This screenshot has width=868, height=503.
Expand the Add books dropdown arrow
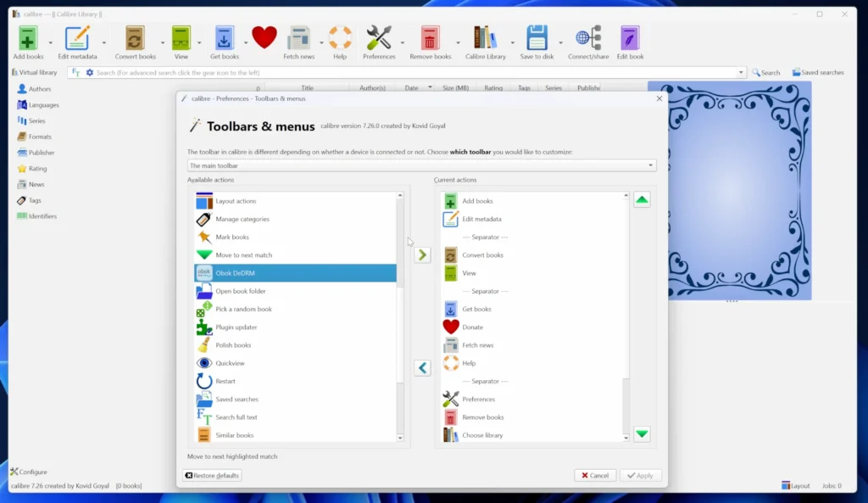pos(50,42)
